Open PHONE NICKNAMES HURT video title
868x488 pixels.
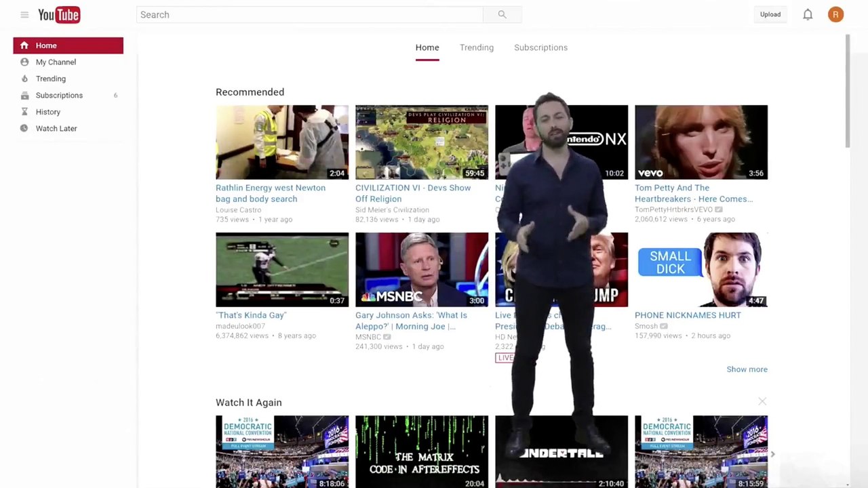[x=688, y=315]
